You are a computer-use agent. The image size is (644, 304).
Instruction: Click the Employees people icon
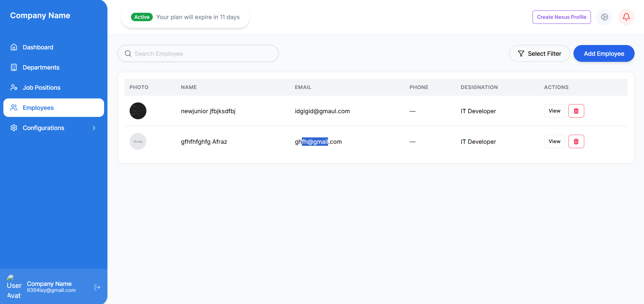tap(14, 107)
